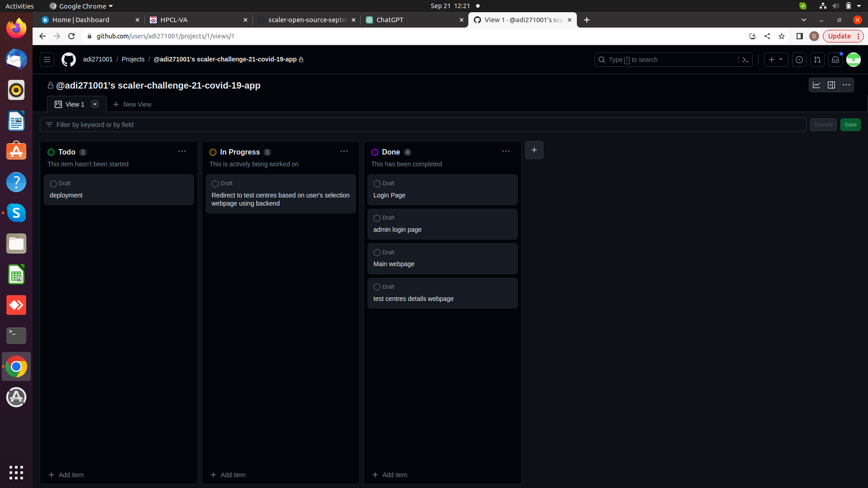Open the Issues icon in header
The height and width of the screenshot is (488, 868).
[799, 60]
